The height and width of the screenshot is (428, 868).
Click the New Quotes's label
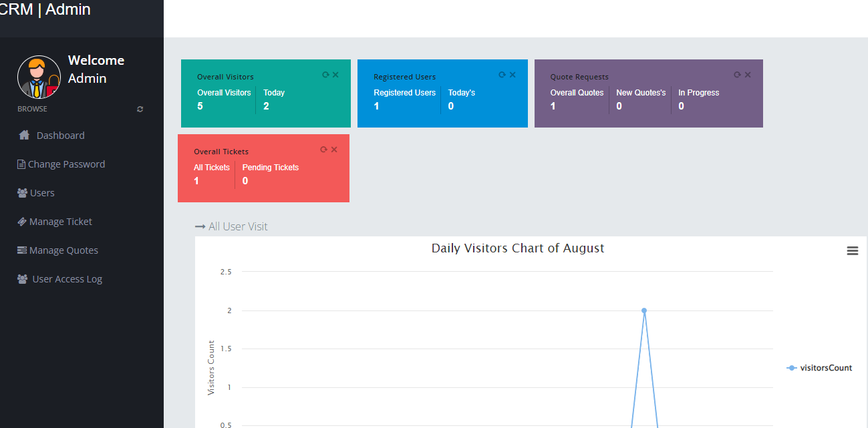point(641,93)
